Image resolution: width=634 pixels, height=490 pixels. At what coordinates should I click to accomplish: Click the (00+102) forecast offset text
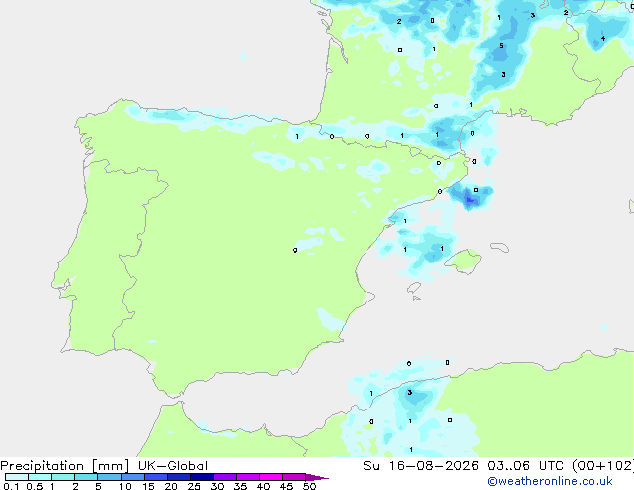(603, 466)
